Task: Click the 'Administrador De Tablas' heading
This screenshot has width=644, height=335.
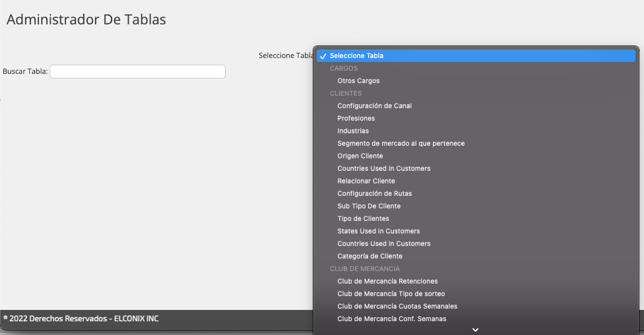Action: (x=86, y=20)
